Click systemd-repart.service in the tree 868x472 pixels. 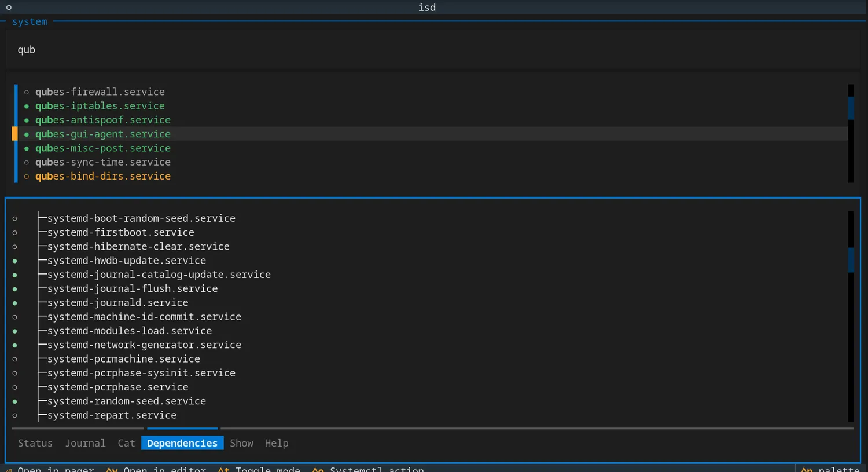point(112,415)
